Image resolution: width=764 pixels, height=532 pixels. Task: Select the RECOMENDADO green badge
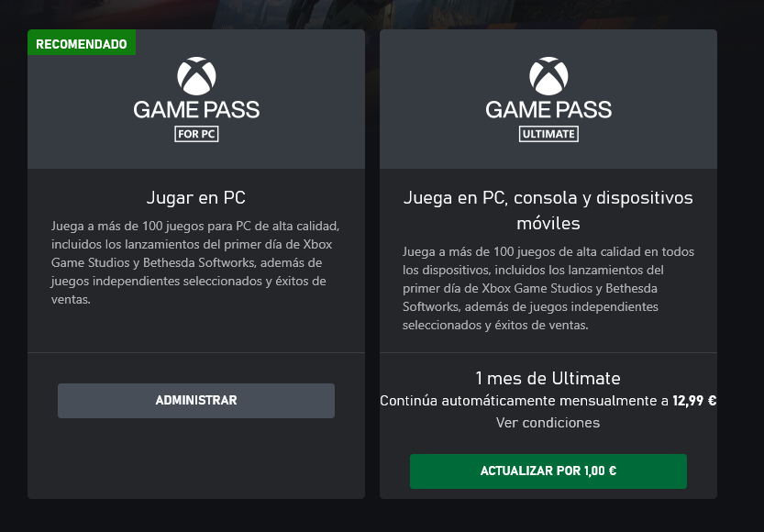click(x=82, y=43)
